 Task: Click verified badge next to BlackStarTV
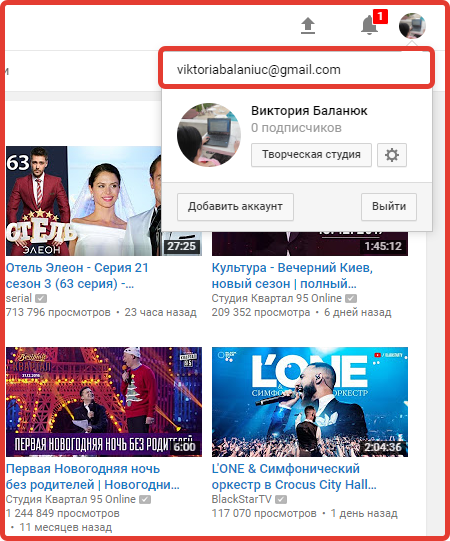point(281,499)
